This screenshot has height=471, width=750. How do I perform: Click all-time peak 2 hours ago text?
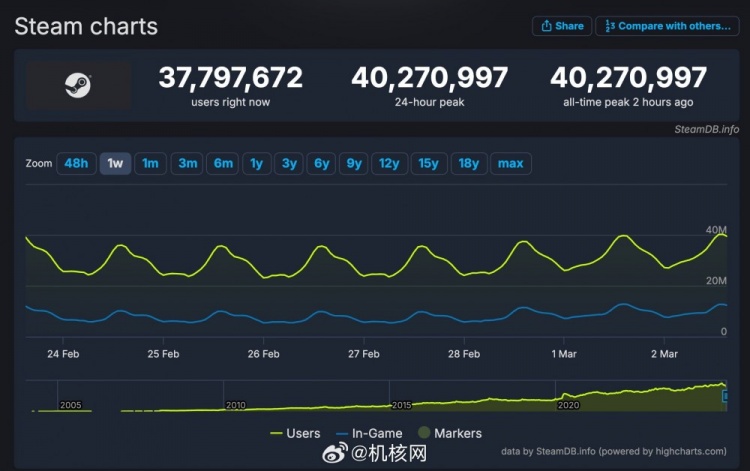click(628, 102)
